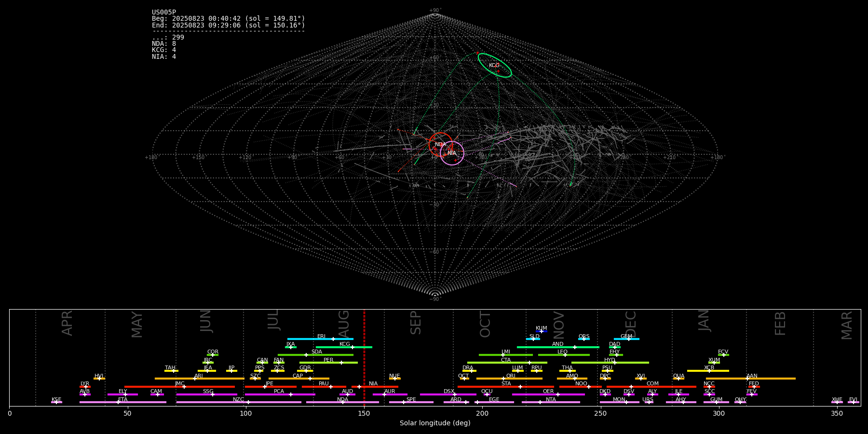This screenshot has width=868, height=434.
Task: Click the +90 label atop sky map
Action: pyautogui.click(x=435, y=10)
